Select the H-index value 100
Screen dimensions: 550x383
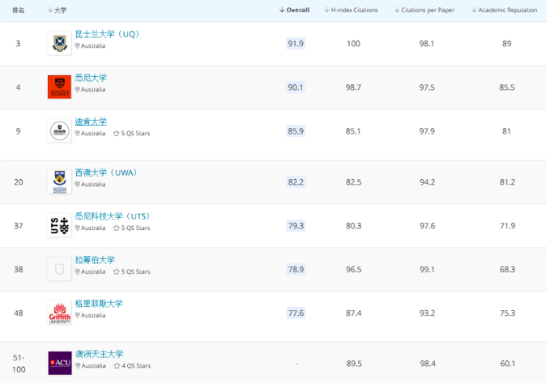[354, 43]
